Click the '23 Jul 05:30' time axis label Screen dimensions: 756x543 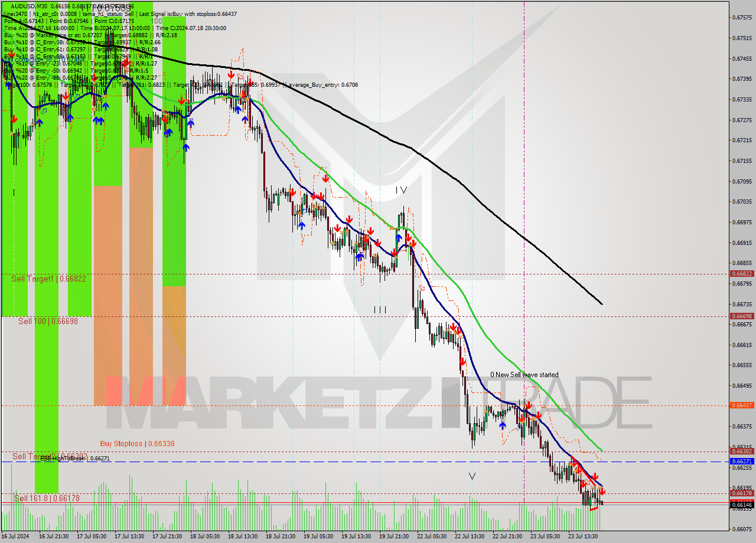pos(545,537)
